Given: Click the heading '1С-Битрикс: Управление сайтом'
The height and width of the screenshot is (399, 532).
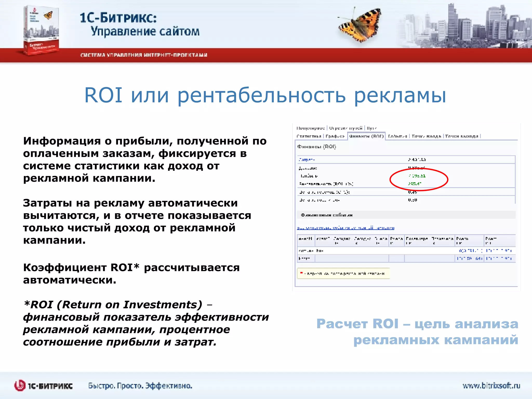Looking at the screenshot, I should point(139,25).
